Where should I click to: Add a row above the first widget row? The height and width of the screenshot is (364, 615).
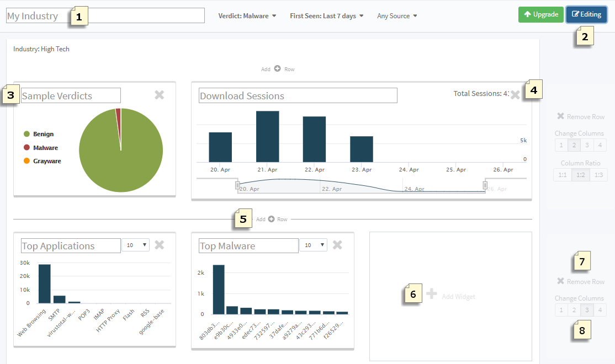278,69
